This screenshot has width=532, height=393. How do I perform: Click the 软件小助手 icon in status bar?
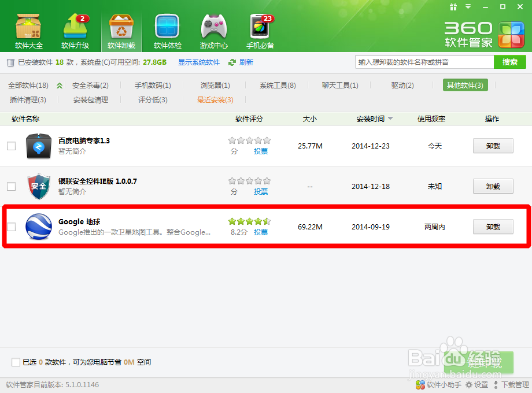coord(420,384)
